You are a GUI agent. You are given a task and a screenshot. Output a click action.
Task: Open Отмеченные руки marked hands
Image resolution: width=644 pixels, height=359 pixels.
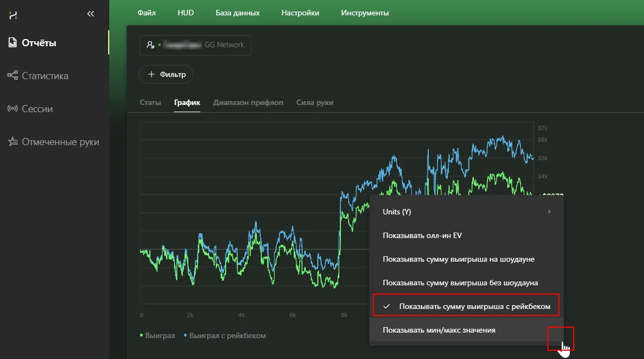tap(60, 142)
